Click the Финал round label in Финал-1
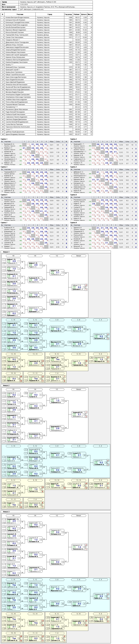This screenshot has width=139, height=644. tap(79, 256)
